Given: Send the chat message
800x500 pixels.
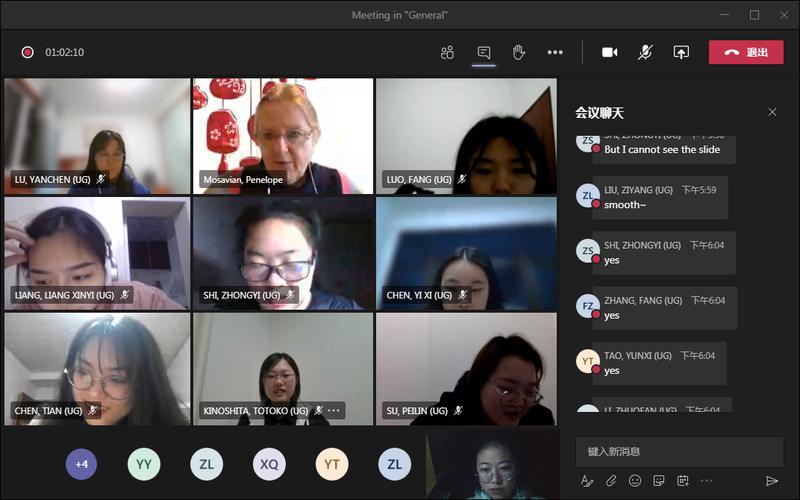Looking at the screenshot, I should pyautogui.click(x=772, y=481).
